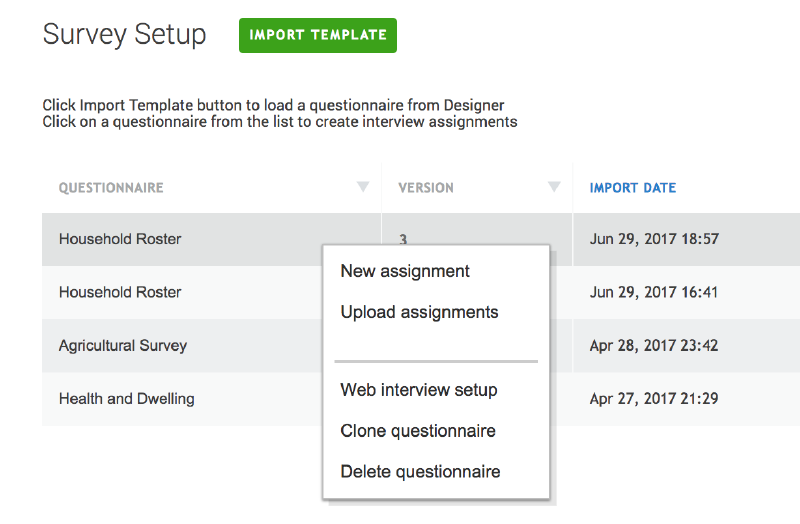Click the Version column header label
The height and width of the screenshot is (524, 800).
coord(425,188)
